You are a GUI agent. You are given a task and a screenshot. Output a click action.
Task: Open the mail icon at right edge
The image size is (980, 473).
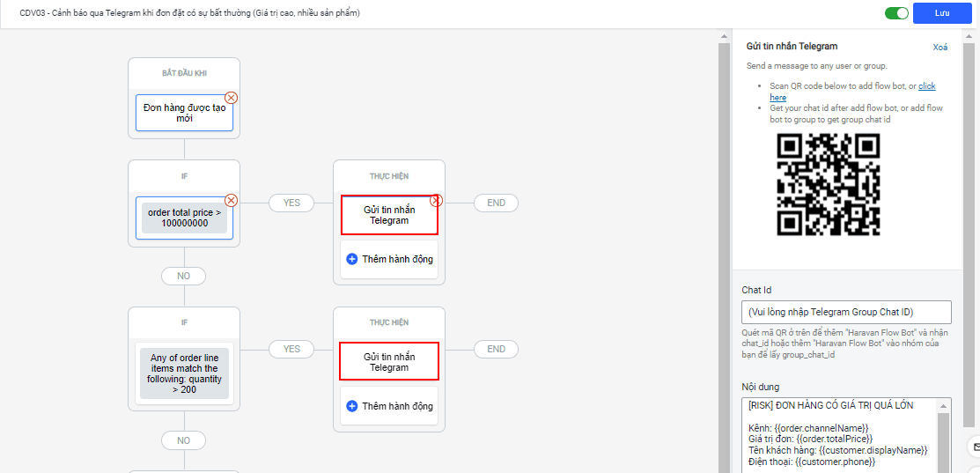point(975,447)
